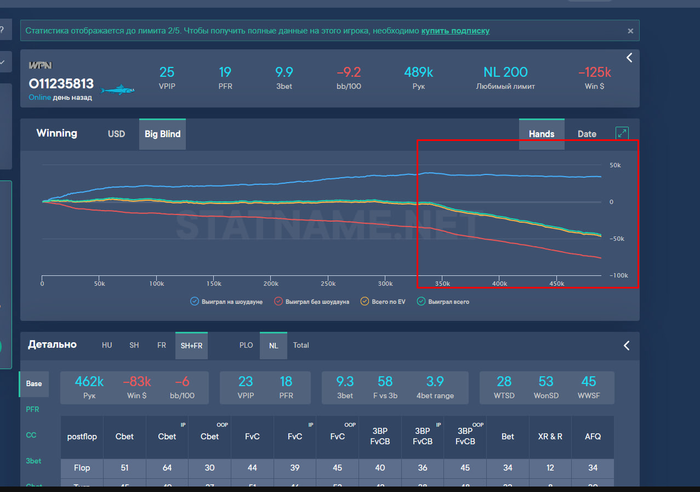
Task: Toggle non-showdown winnings red line
Action: 279,301
